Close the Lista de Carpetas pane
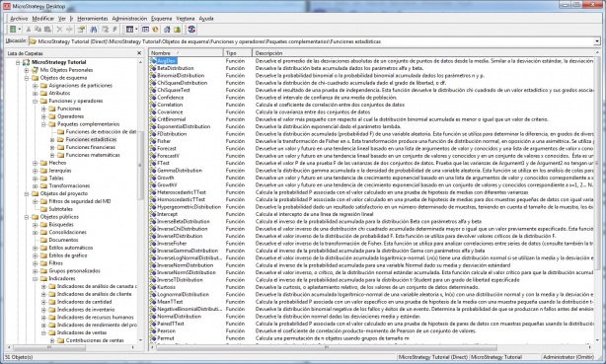Image resolution: width=606 pixels, height=364 pixels. [x=139, y=53]
